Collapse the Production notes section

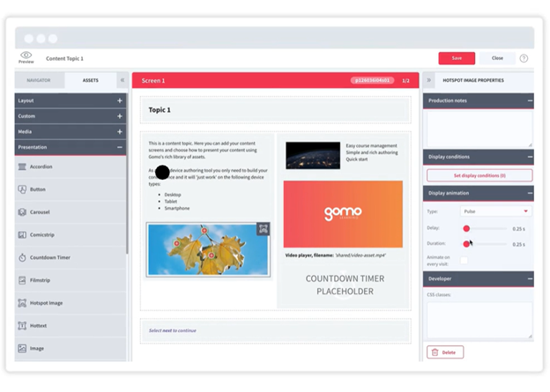(530, 101)
